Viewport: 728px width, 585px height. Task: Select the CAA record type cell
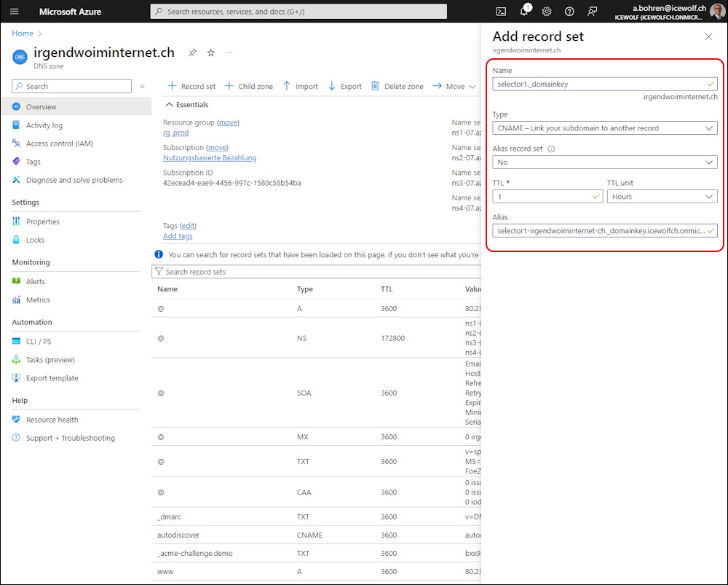click(304, 492)
